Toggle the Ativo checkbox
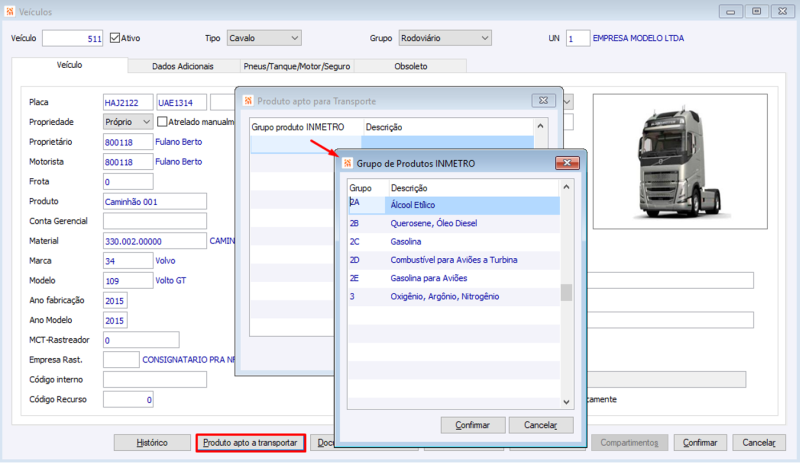 tap(115, 38)
